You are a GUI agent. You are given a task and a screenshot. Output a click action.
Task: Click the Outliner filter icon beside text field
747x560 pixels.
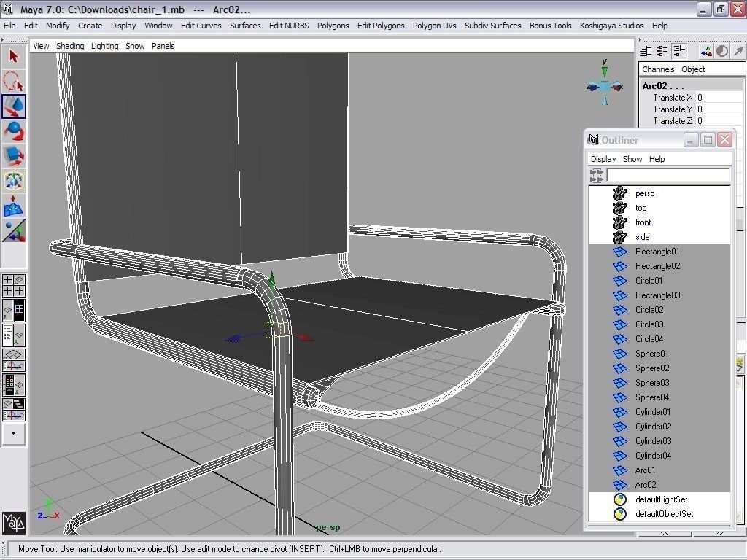coord(597,175)
